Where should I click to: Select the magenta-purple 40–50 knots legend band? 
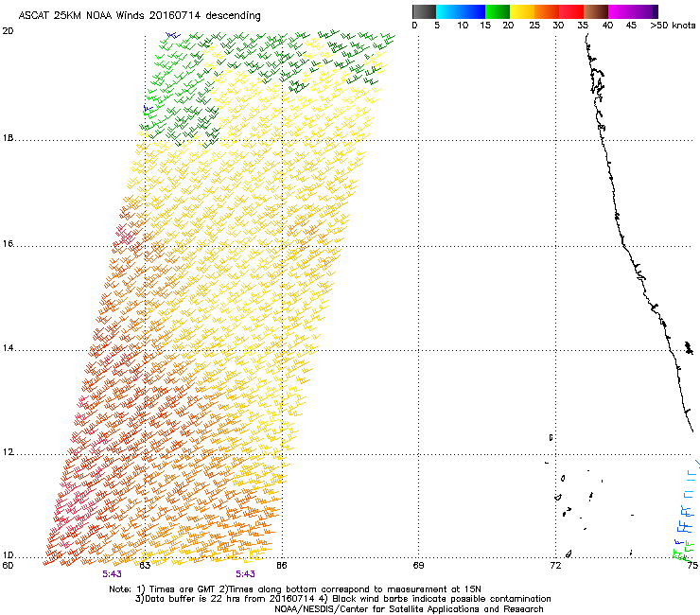point(633,11)
